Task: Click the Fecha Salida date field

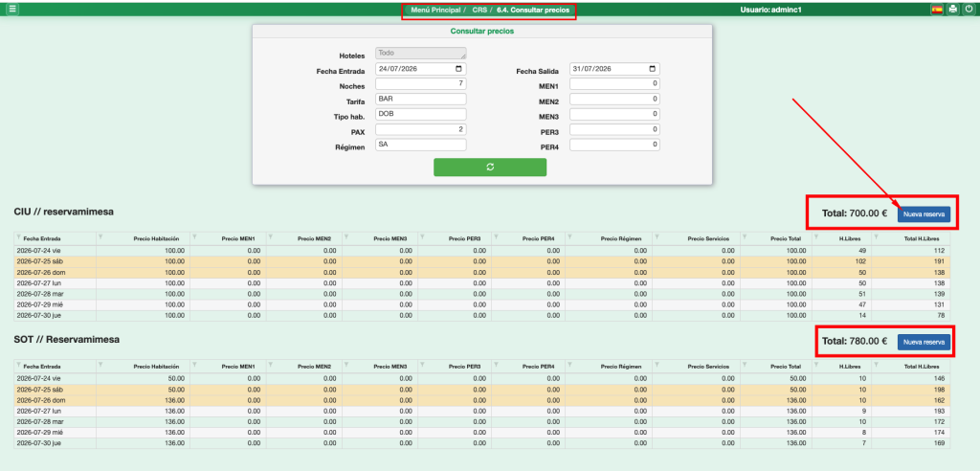Action: [615, 69]
